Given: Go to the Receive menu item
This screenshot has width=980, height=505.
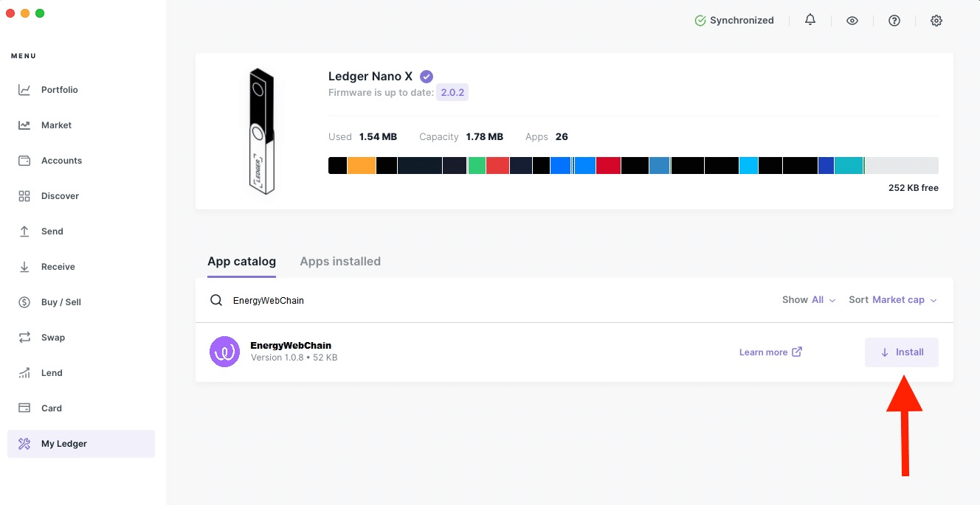Looking at the screenshot, I should (81, 267).
